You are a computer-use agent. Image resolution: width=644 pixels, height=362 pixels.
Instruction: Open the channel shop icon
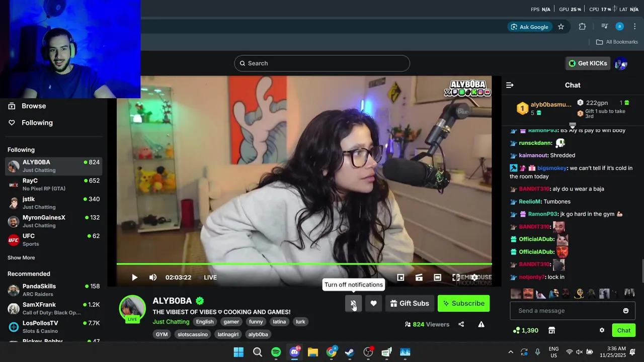pyautogui.click(x=551, y=330)
